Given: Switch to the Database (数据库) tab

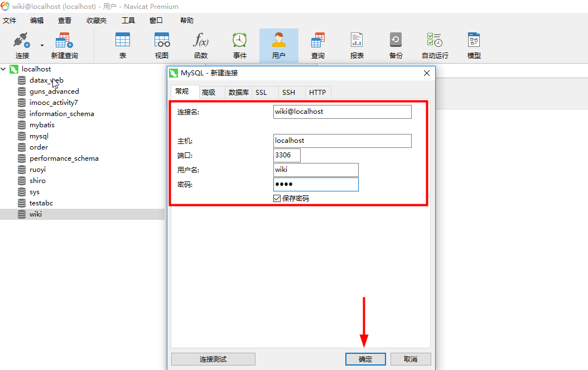Looking at the screenshot, I should (239, 92).
